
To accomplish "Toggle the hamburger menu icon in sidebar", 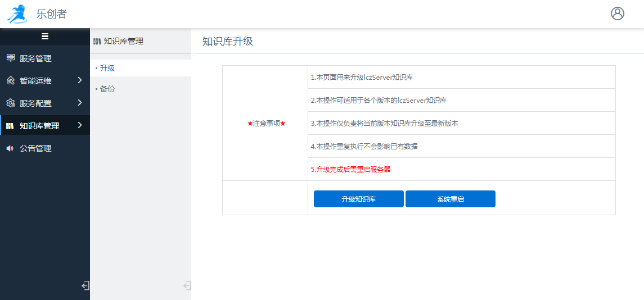I will [45, 37].
